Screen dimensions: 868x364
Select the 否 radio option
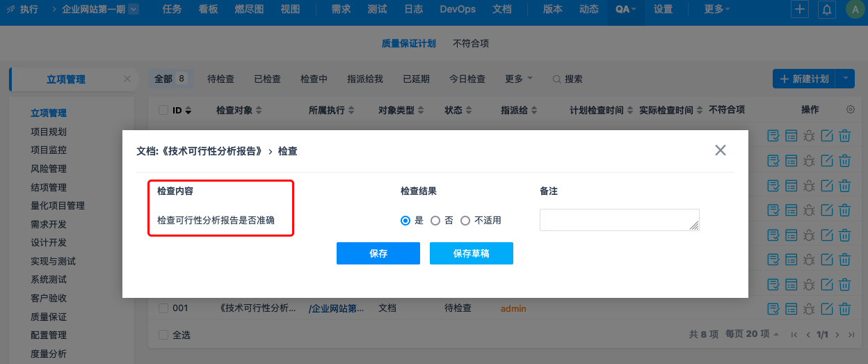(x=435, y=221)
